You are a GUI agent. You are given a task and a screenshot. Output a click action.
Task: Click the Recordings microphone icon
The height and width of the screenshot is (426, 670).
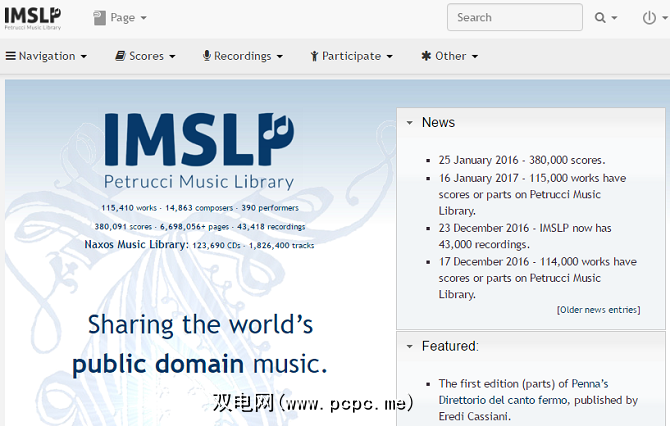[207, 56]
